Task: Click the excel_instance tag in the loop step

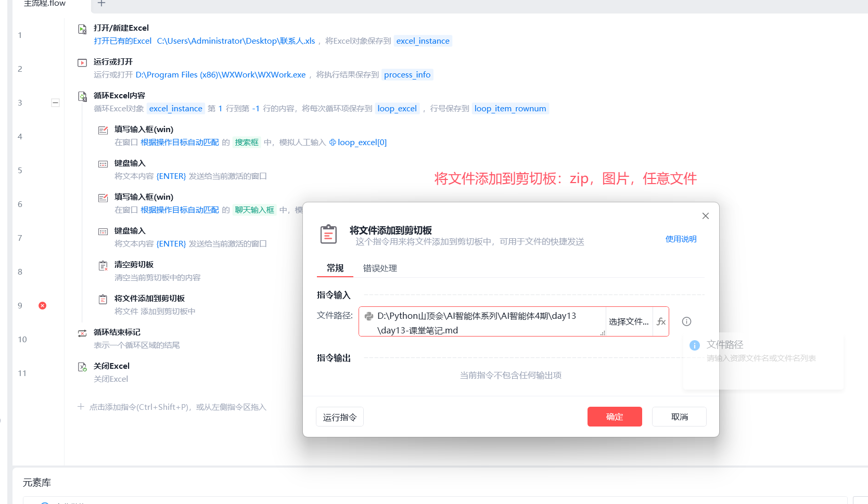Action: [175, 109]
